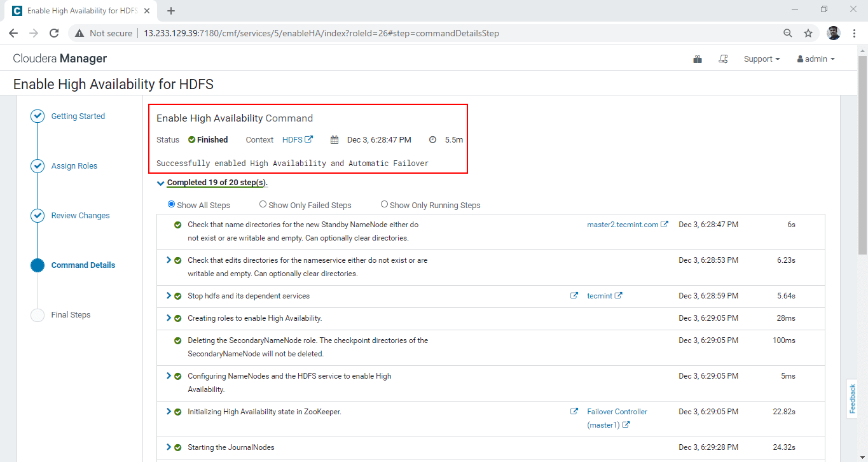Click the browser reload button
This screenshot has height=462, width=868.
[54, 33]
